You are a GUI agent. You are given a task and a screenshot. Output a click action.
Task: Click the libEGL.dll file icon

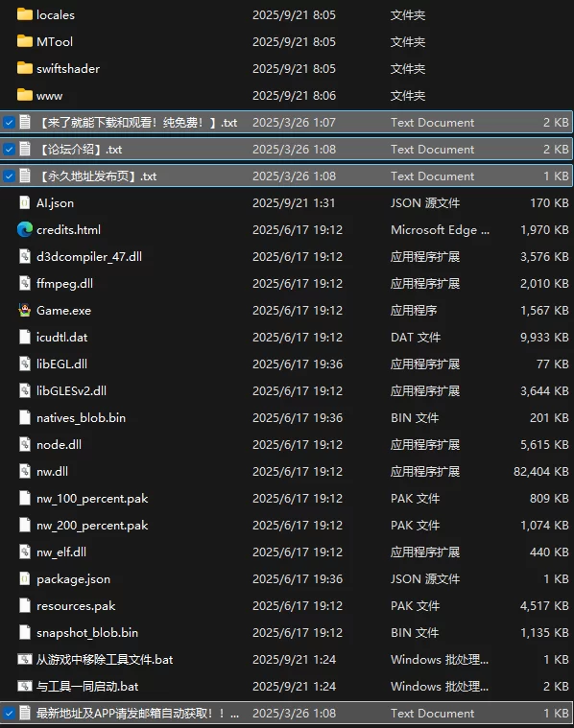pos(25,364)
